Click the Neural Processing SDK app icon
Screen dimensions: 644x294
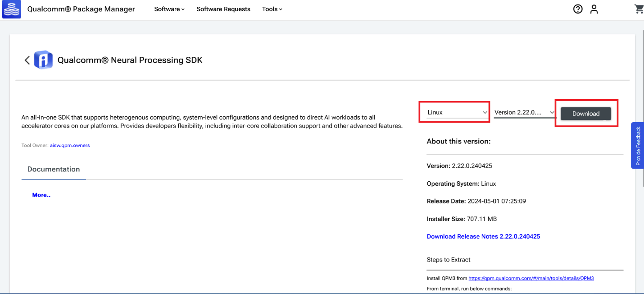click(43, 60)
